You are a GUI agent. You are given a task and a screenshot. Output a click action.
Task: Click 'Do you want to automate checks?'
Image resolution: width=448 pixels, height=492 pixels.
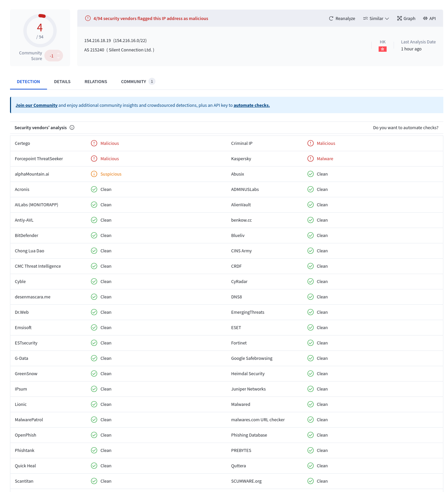coord(406,128)
